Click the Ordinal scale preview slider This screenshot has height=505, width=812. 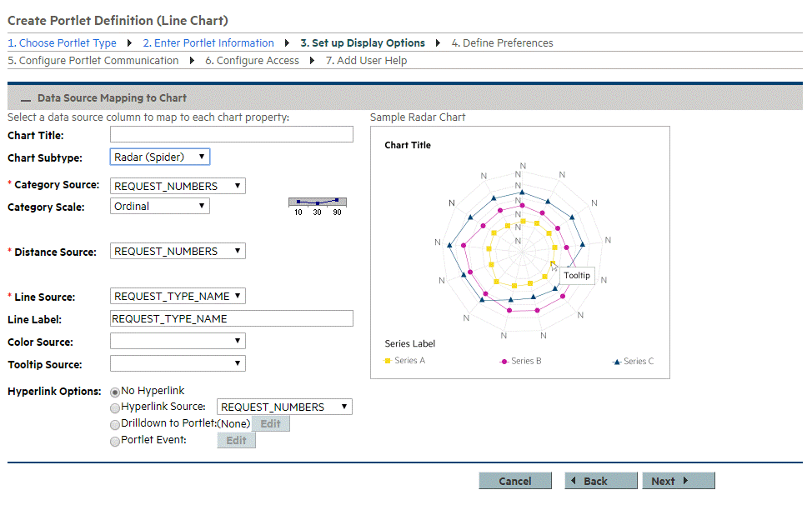pyautogui.click(x=317, y=202)
